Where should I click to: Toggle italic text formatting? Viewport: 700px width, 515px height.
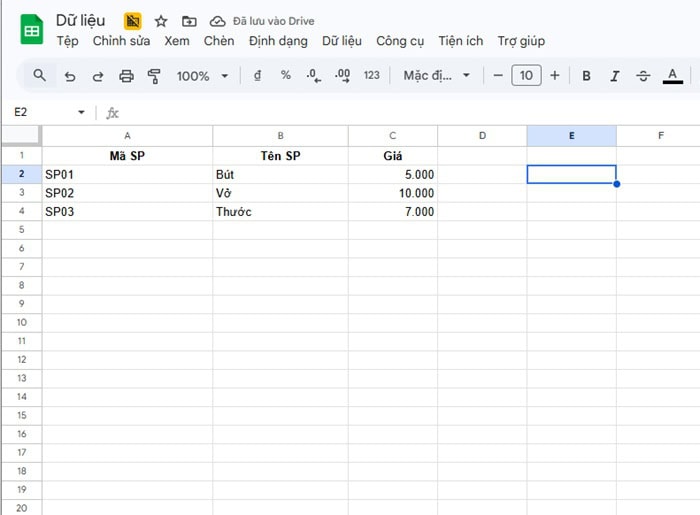[614, 76]
